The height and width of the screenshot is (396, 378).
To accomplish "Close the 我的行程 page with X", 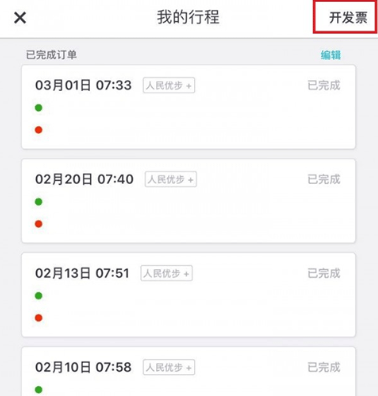I will (20, 18).
